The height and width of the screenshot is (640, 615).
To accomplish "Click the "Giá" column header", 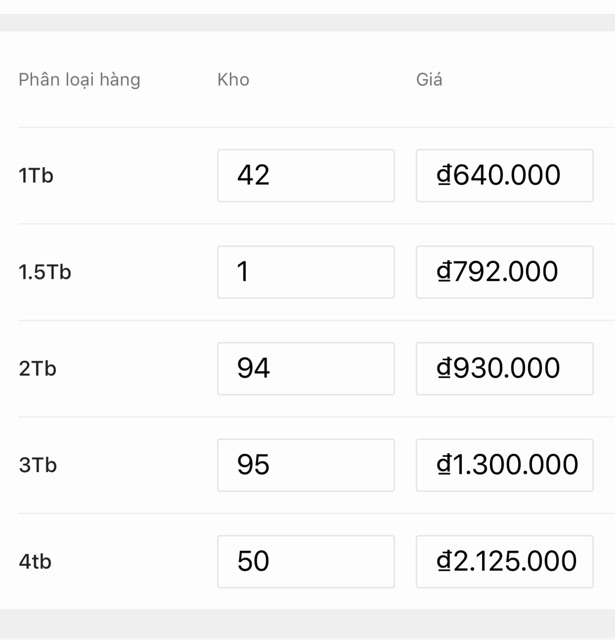I will coord(429,80).
